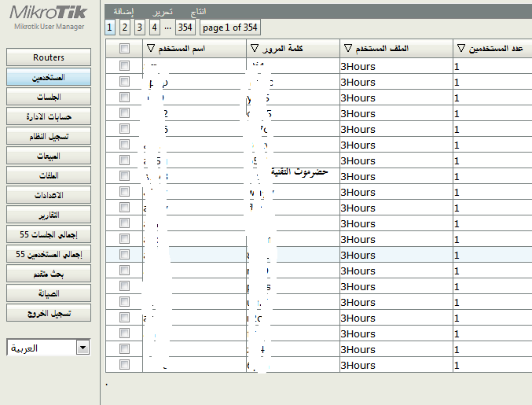Click the MikroTik logo
532x405 pixels.
tap(49, 14)
